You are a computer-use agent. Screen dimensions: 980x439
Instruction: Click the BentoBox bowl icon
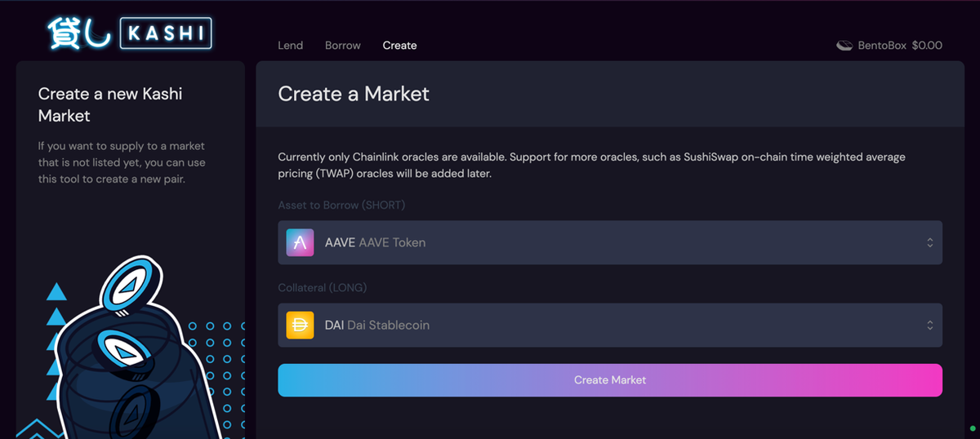tap(844, 46)
